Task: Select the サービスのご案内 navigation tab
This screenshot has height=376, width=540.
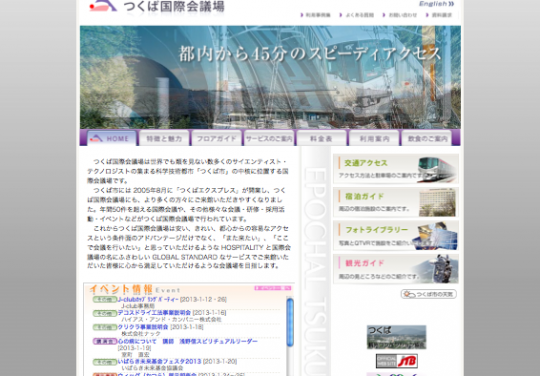Action: click(269, 138)
